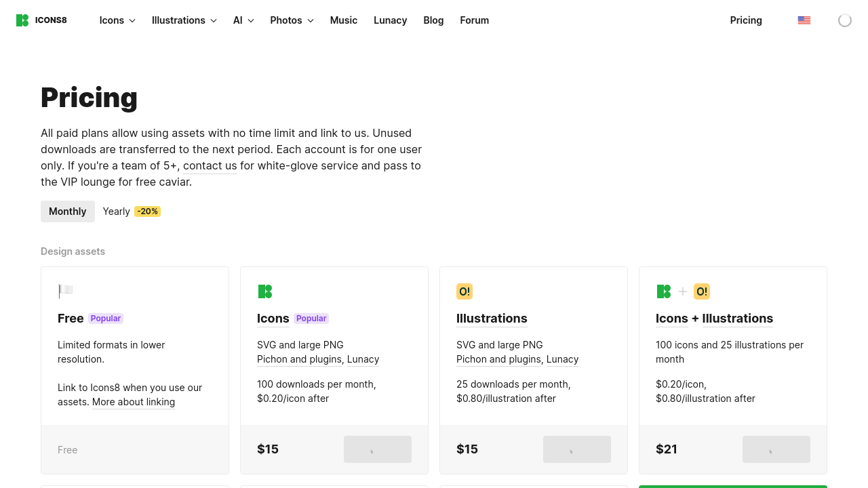The image size is (868, 488).
Task: Click the US flag language icon
Action: click(x=804, y=20)
